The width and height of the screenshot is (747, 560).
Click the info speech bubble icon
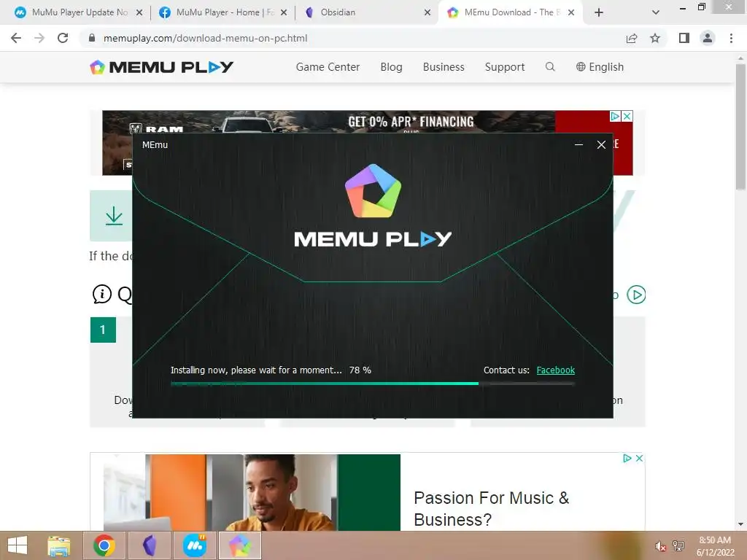click(x=102, y=295)
